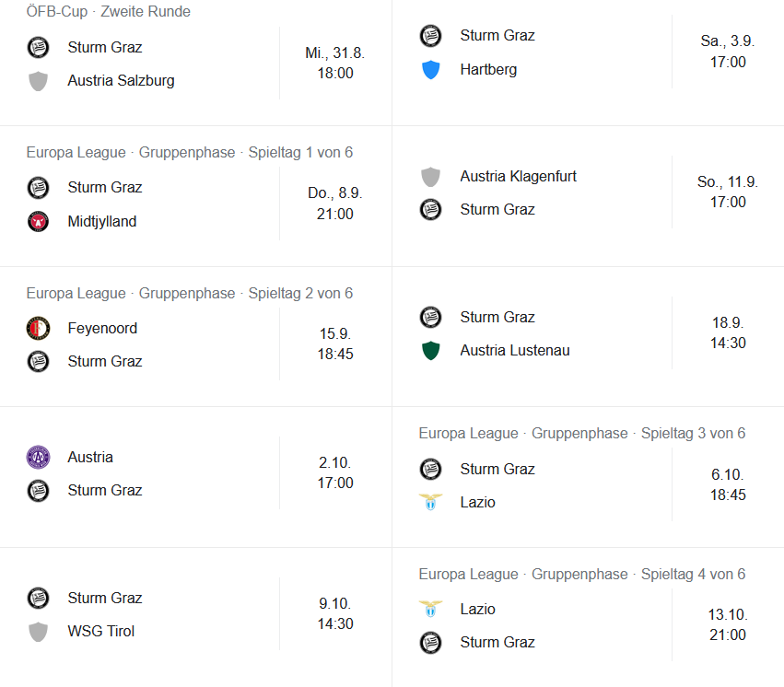Select the Austria Lustenau team name

point(515,350)
